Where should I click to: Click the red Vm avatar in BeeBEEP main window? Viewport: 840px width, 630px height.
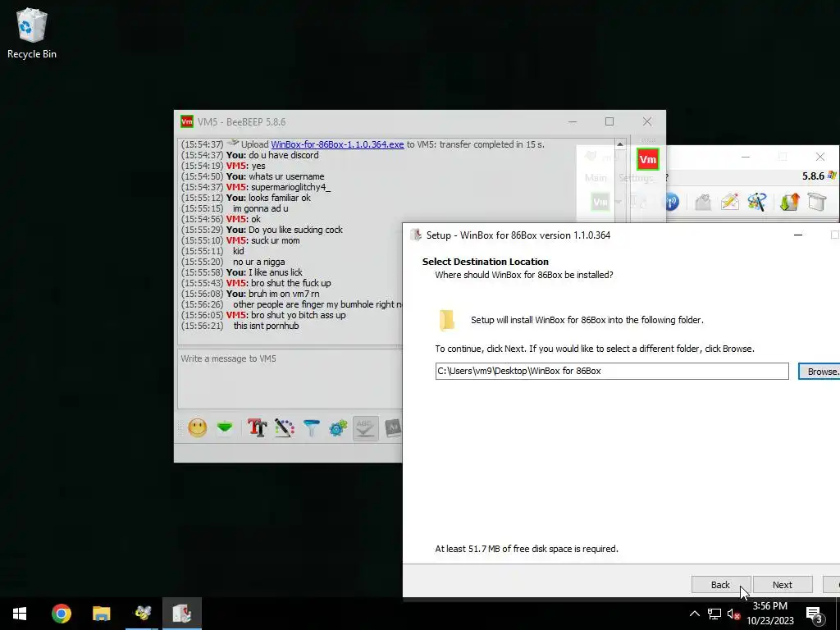[648, 159]
